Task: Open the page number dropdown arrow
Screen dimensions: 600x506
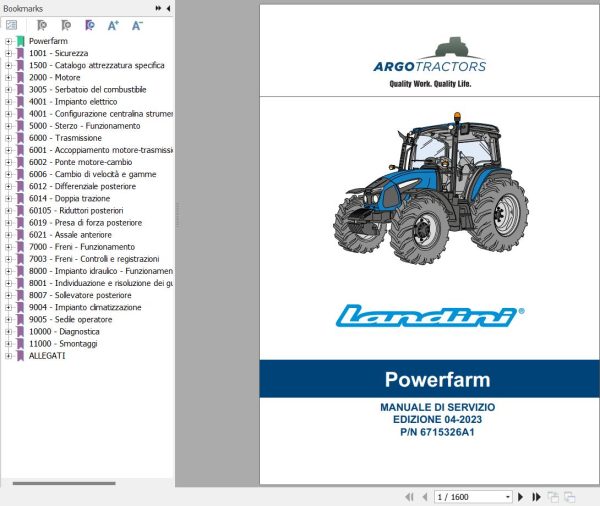Action: 508,497
